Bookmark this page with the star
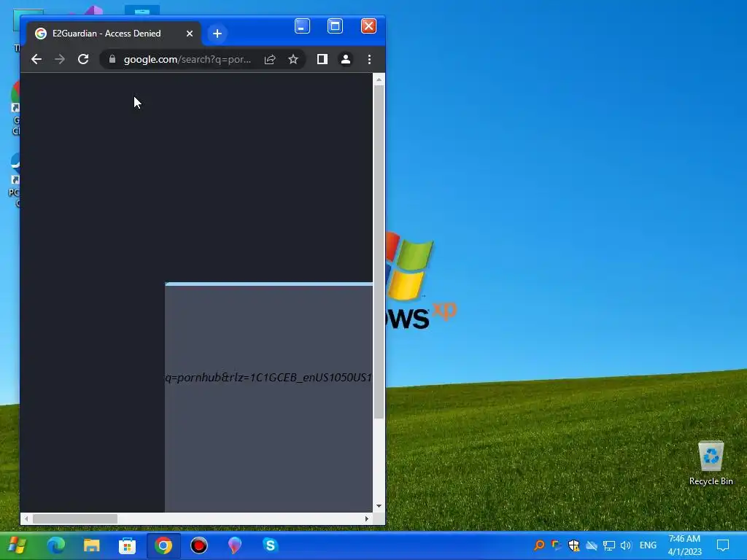 293,59
